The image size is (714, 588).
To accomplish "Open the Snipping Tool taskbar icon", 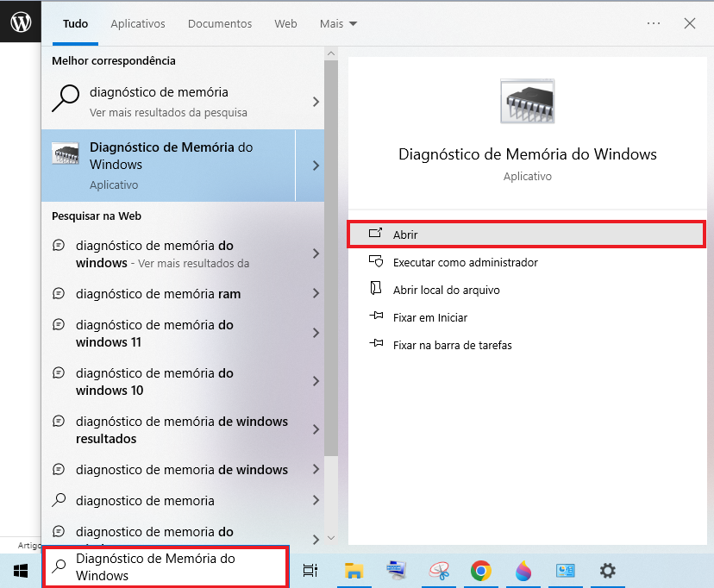I will click(439, 571).
